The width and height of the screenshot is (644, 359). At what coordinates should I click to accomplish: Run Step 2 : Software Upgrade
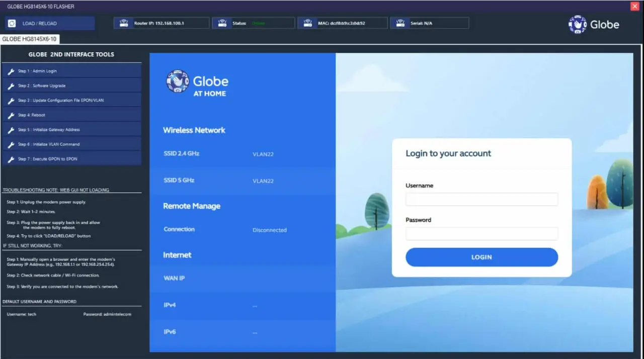71,85
